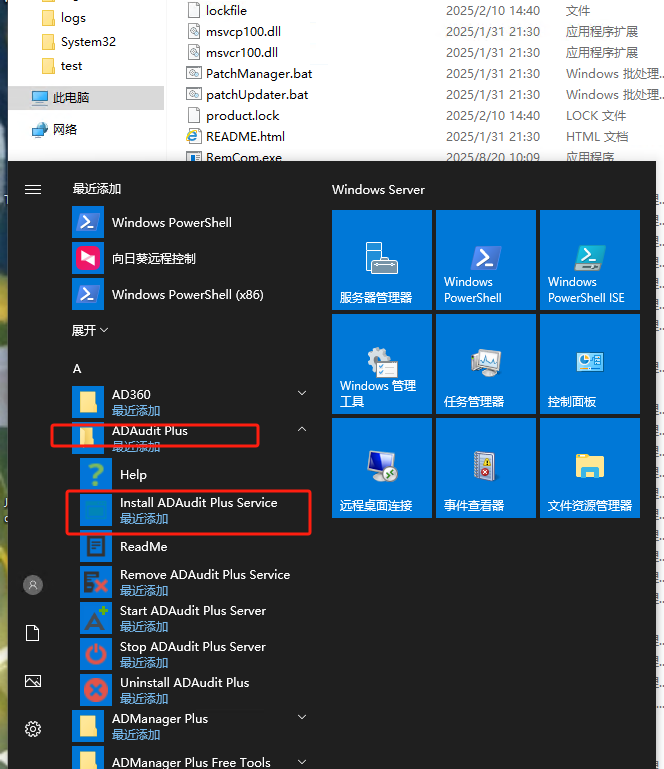The image size is (664, 769).
Task: Launch 远程桌面连接 tile
Action: 381,468
